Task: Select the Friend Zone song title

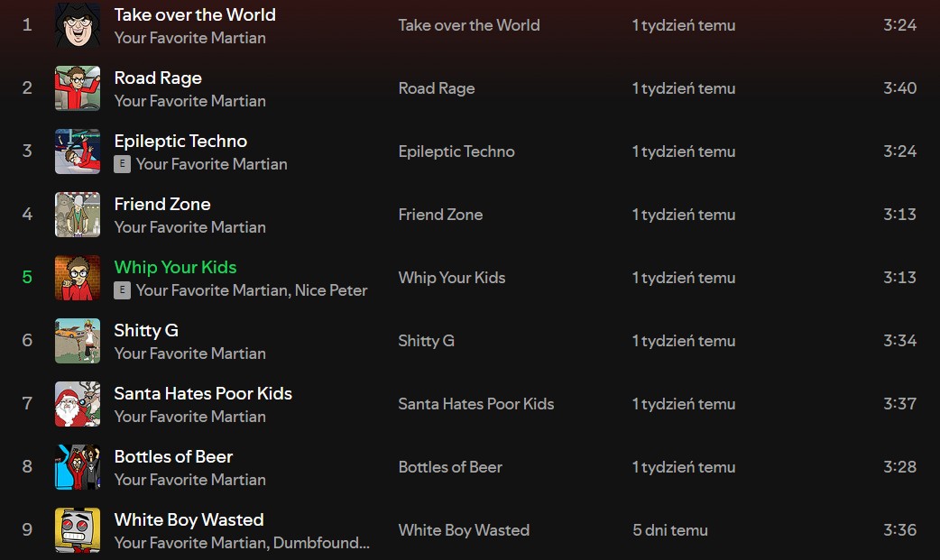Action: pyautogui.click(x=162, y=204)
